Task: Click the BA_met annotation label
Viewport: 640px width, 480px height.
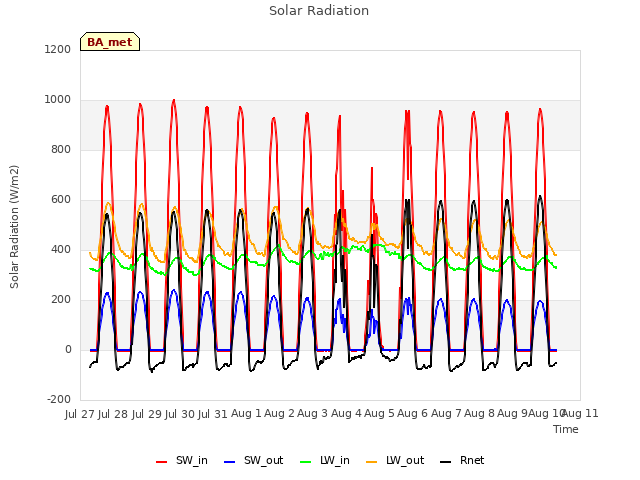Action: [110, 42]
